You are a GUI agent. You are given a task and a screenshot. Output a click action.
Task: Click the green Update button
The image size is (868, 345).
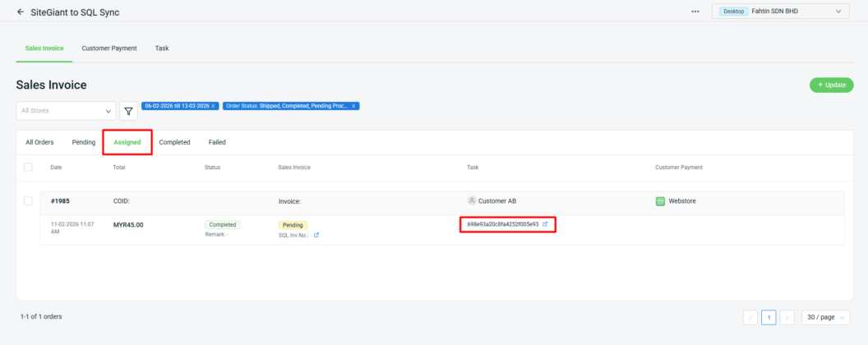coord(831,85)
